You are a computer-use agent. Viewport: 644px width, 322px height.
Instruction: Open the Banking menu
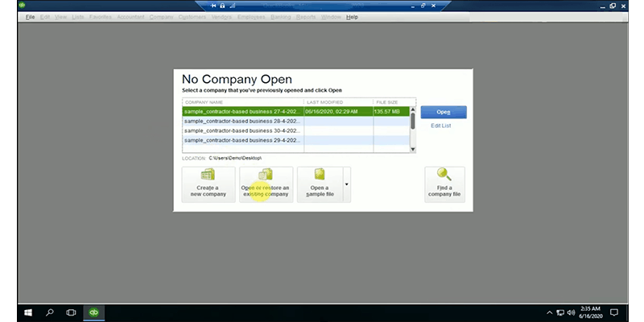pos(280,17)
